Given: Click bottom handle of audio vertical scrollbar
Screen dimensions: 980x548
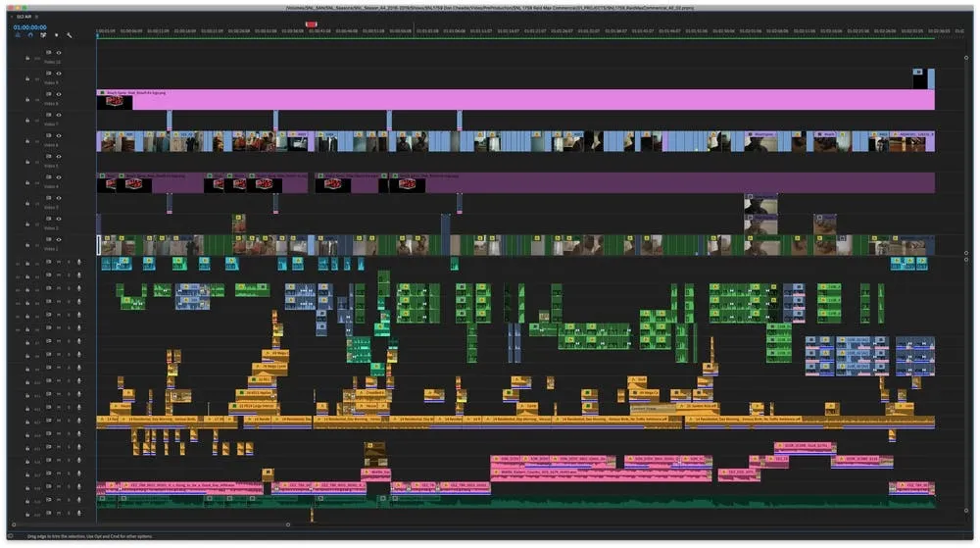Looking at the screenshot, I should point(966,511).
